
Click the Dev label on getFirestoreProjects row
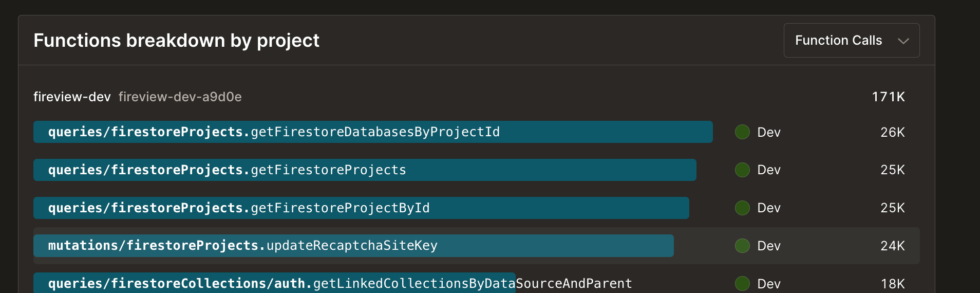[769, 170]
